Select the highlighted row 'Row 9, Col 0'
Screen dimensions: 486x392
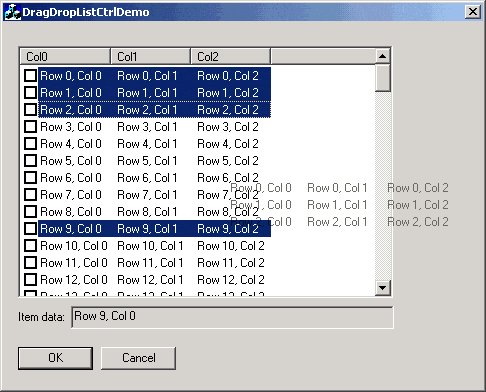[71, 229]
